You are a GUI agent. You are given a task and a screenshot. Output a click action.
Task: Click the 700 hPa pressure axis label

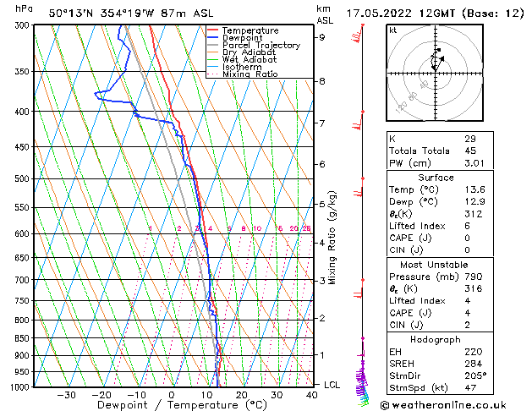(x=24, y=280)
